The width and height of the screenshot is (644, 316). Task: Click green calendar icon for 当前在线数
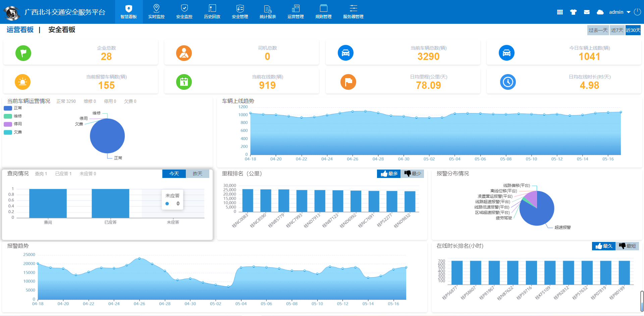[x=184, y=82]
